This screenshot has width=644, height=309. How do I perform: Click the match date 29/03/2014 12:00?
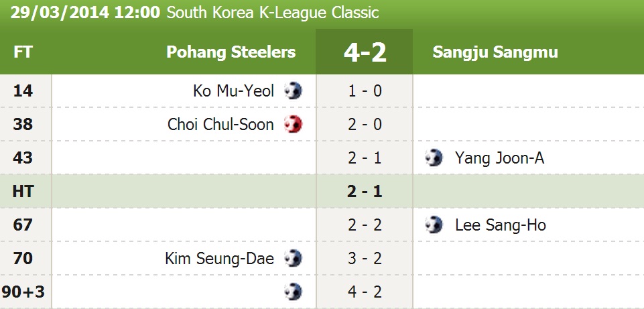pyautogui.click(x=84, y=13)
